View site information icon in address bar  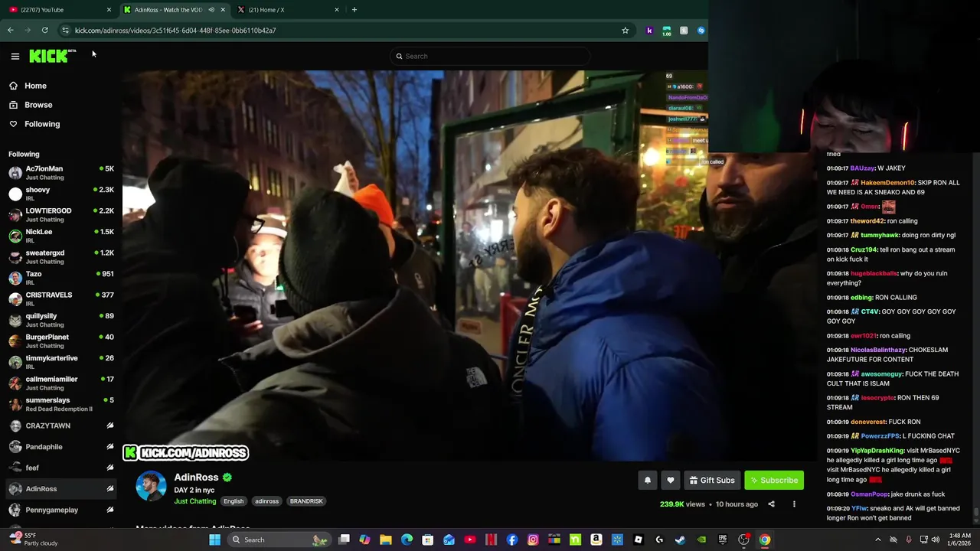coord(65,31)
